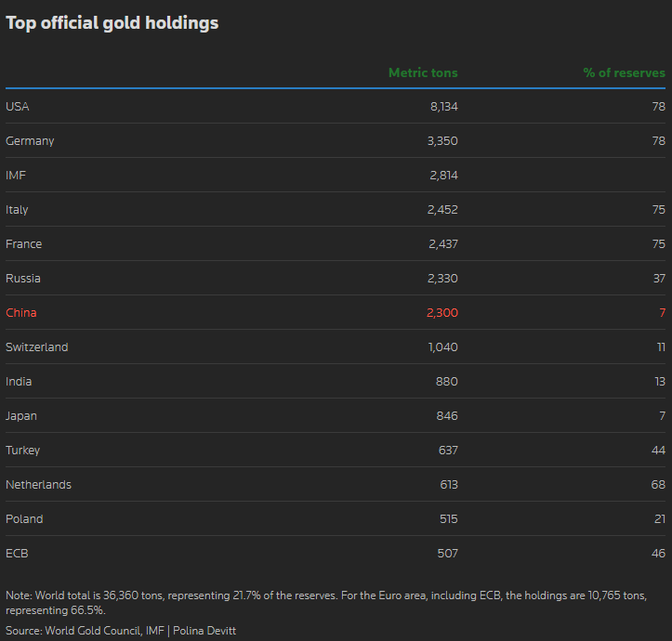Viewport: 672px width, 641px height.
Task: Click the '% of reserves' column header
Action: click(624, 72)
